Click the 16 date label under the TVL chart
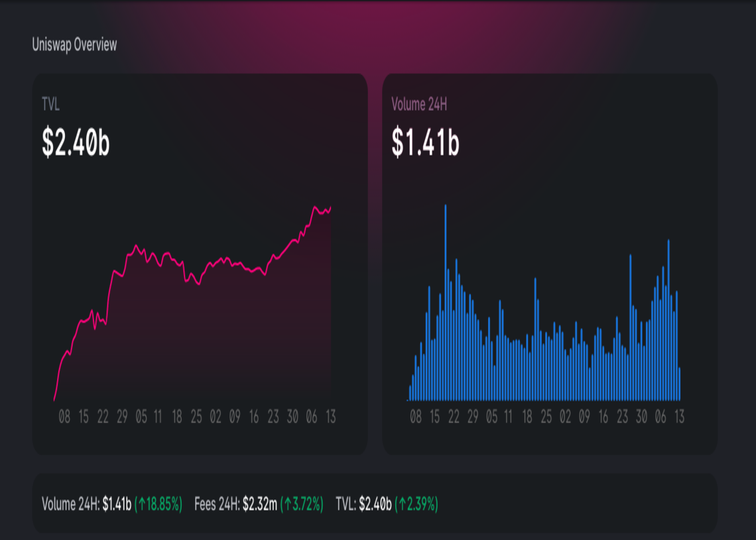 click(253, 417)
